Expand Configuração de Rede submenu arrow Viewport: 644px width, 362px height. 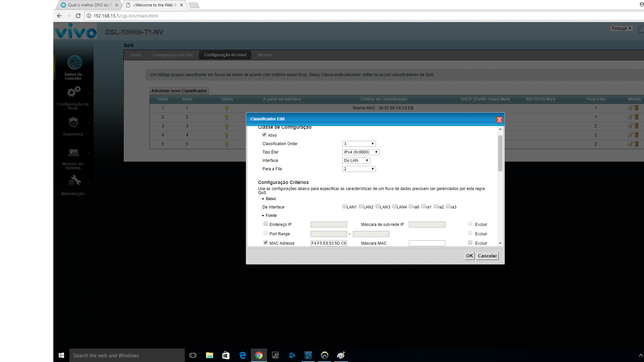[89, 93]
